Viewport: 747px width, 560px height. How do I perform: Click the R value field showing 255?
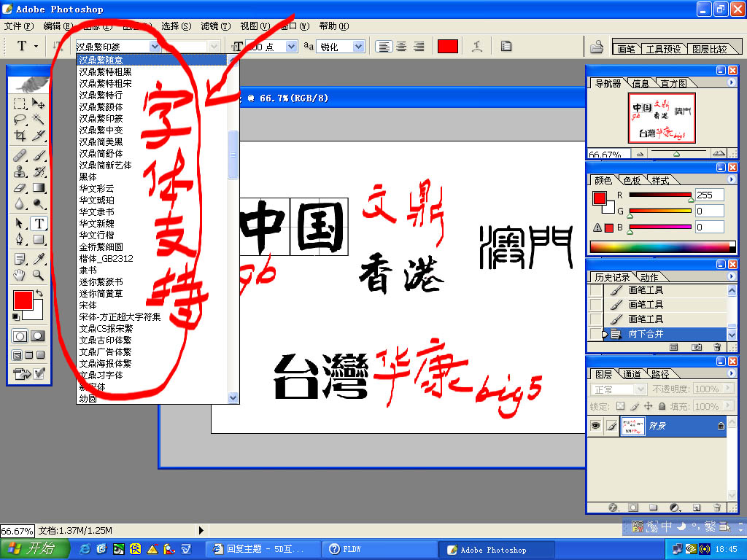point(709,195)
